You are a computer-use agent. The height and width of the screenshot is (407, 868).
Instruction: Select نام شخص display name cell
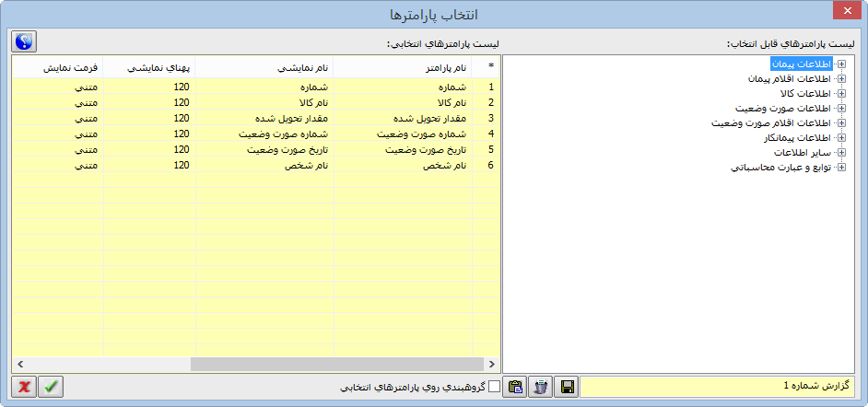[264, 164]
